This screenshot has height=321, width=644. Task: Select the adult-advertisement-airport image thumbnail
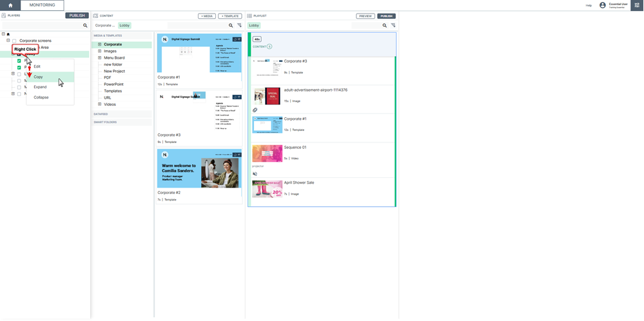pyautogui.click(x=267, y=96)
